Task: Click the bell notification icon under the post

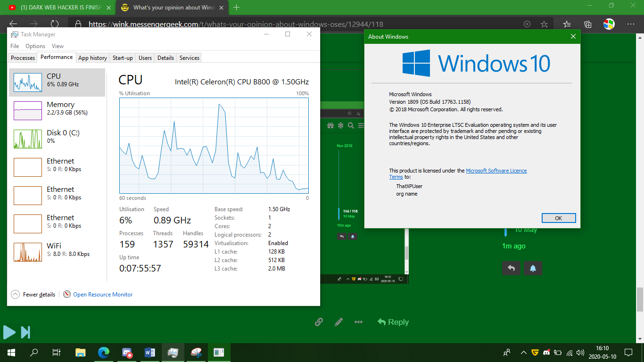Action: [533, 268]
